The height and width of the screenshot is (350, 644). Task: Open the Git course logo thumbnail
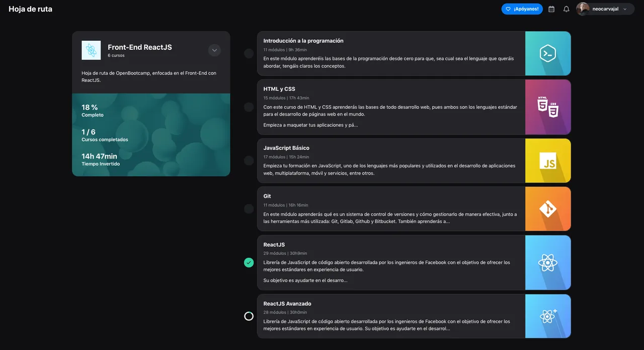click(x=548, y=209)
